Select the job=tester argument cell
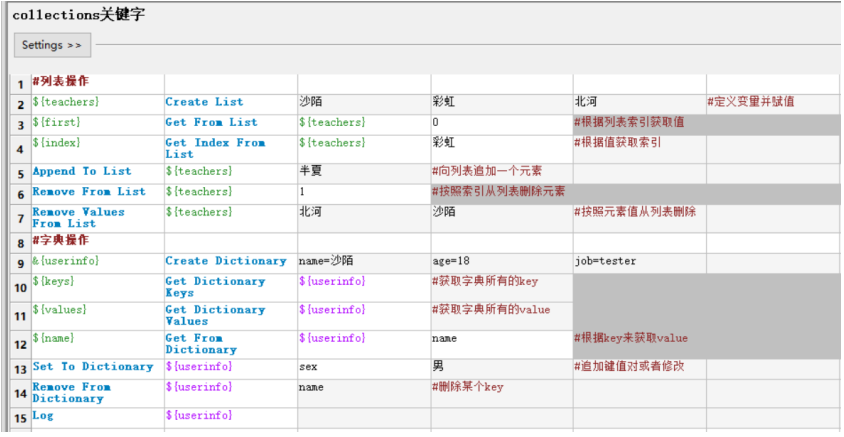Image resolution: width=844 pixels, height=437 pixels. pyautogui.click(x=639, y=263)
